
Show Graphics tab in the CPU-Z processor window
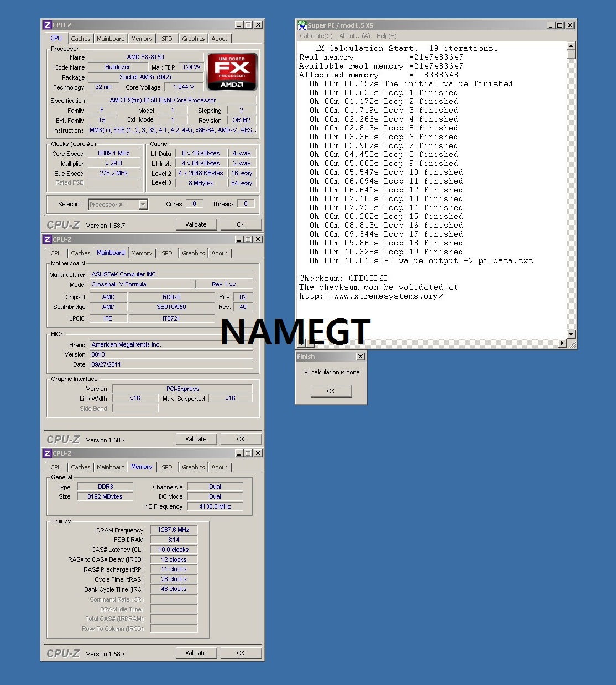[194, 39]
